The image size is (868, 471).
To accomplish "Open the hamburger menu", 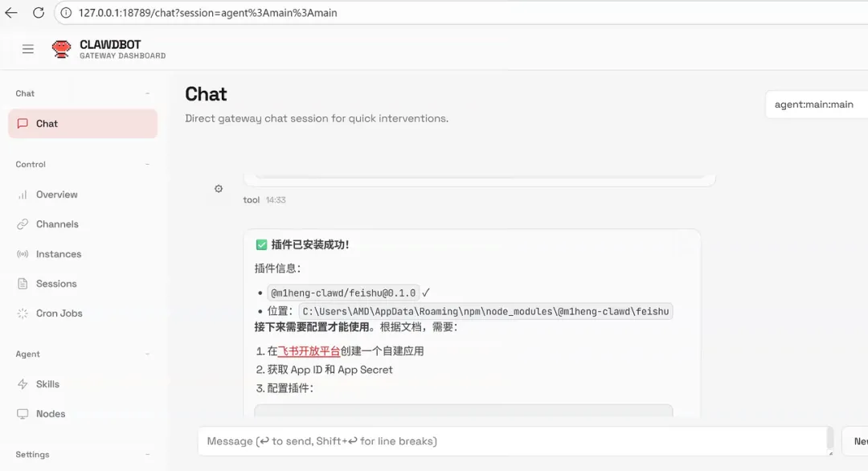I will [x=27, y=49].
